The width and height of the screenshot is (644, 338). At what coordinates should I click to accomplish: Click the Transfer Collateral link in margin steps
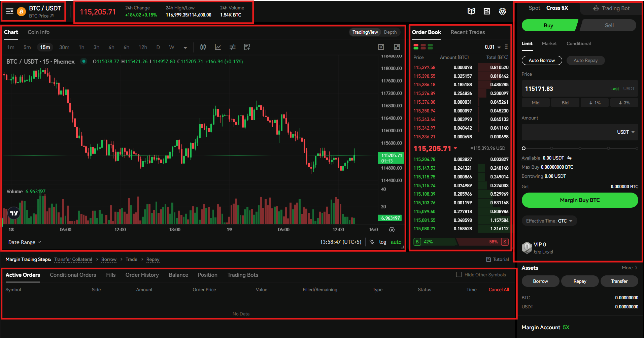tap(73, 259)
